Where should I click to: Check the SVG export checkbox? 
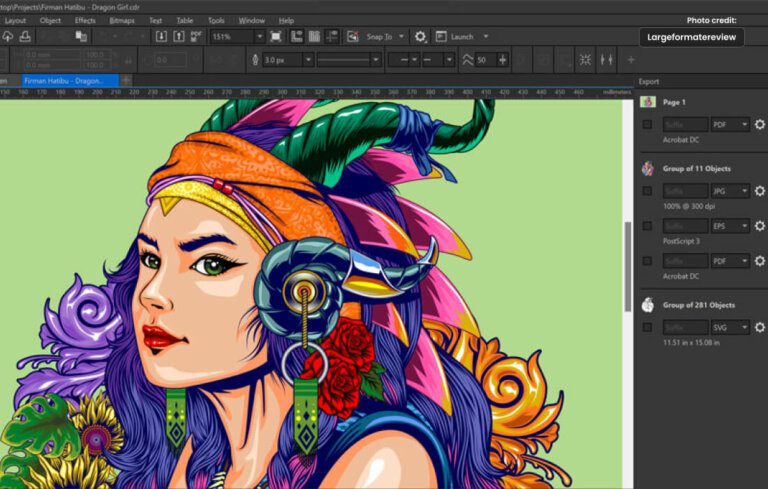647,327
